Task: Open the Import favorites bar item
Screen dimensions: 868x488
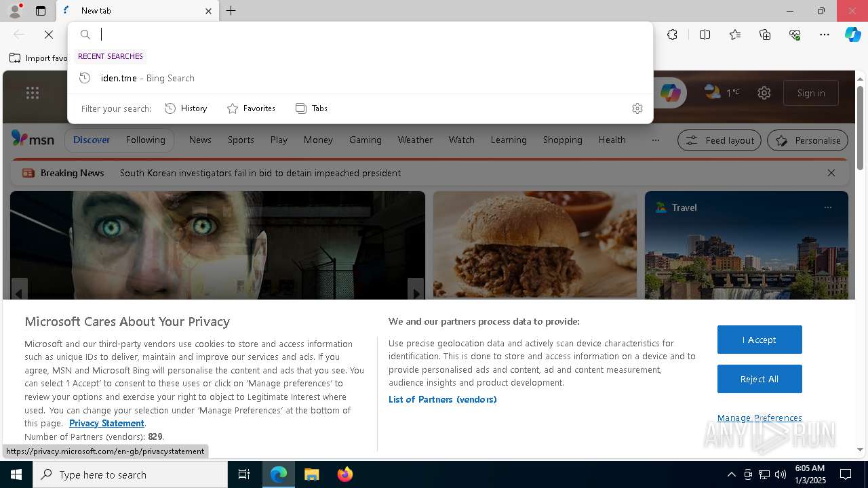Action: tap(39, 58)
